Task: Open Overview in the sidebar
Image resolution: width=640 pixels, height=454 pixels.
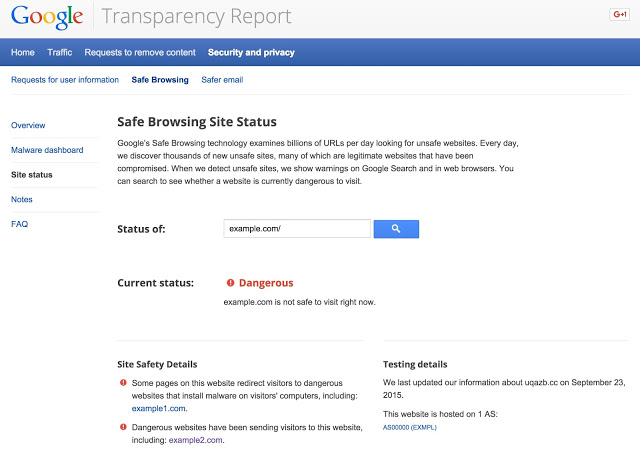Action: coord(28,125)
